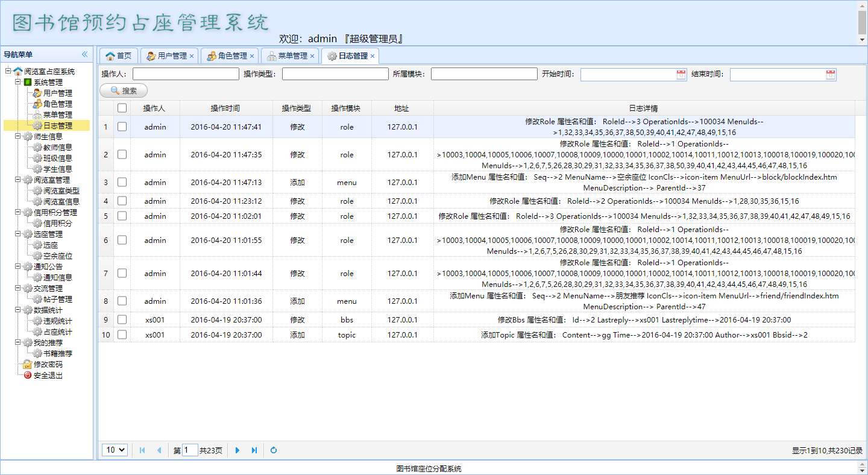Open 学生信息 tree item
The width and height of the screenshot is (868, 475).
[x=57, y=169]
